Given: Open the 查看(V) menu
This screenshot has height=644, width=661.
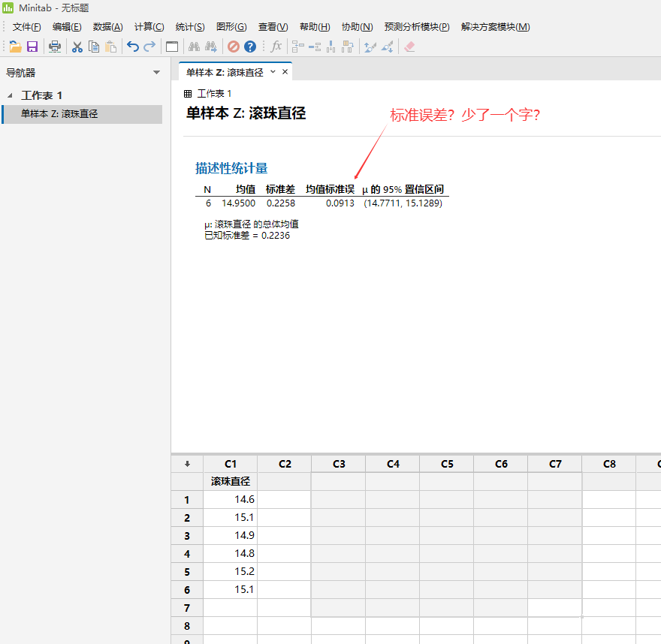Looking at the screenshot, I should 273,27.
